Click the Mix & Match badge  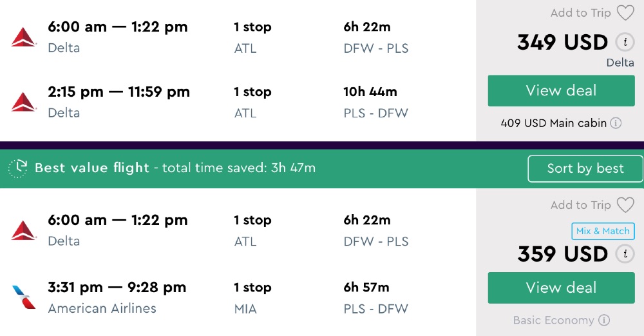(x=603, y=231)
